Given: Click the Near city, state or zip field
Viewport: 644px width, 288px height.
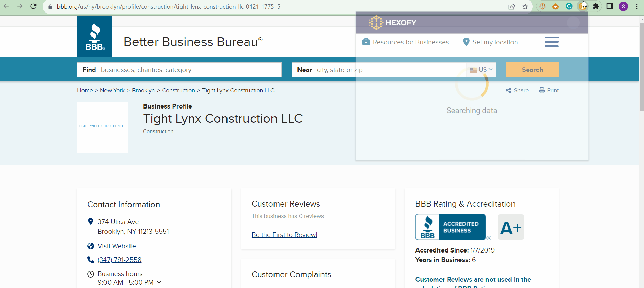Looking at the screenshot, I should 379,70.
